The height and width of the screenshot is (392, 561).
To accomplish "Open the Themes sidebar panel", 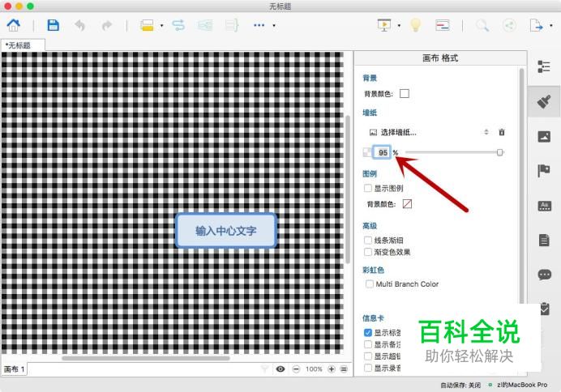I will coord(544,206).
